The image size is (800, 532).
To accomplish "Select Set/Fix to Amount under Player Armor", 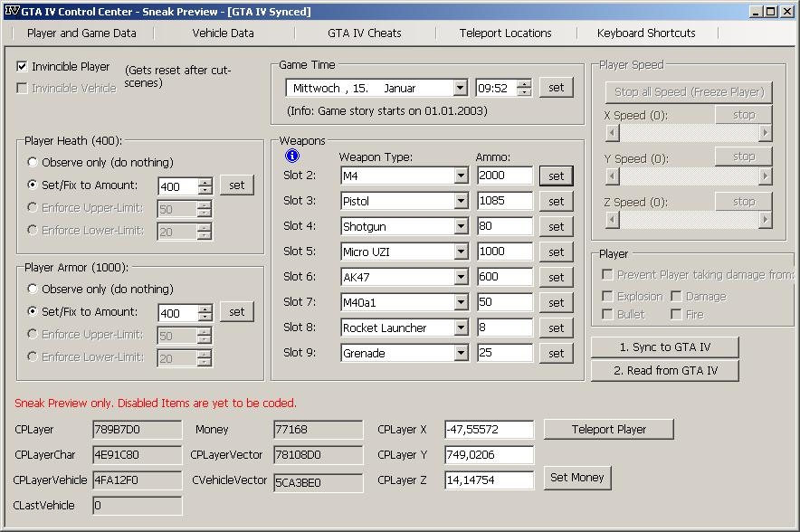I will coord(33,311).
